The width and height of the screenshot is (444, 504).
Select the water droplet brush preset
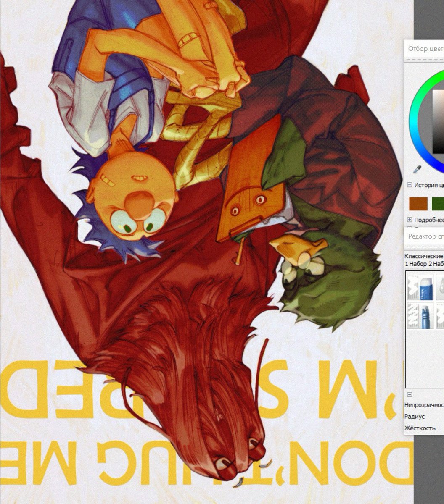tap(440, 286)
